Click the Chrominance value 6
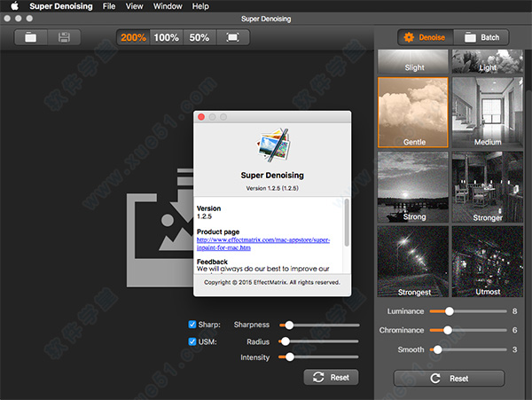This screenshot has height=400, width=532. (x=514, y=330)
